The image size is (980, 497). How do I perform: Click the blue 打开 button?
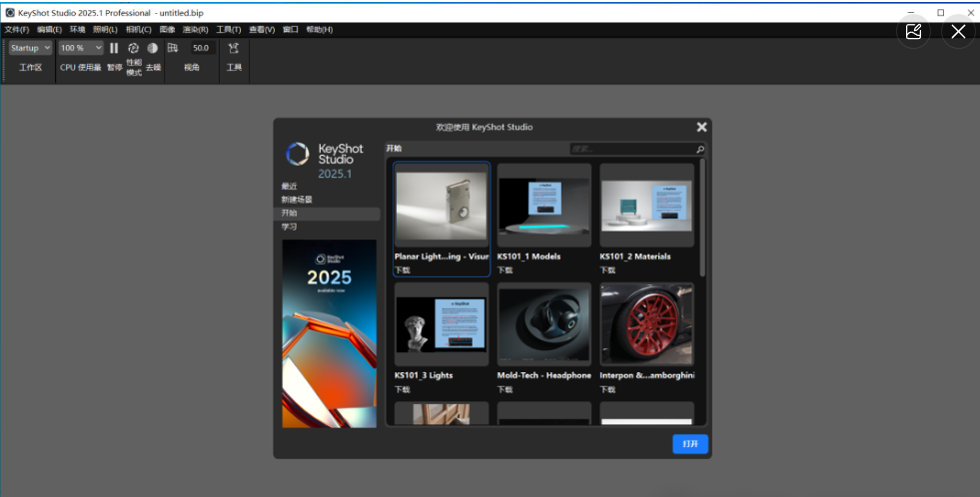coord(690,444)
